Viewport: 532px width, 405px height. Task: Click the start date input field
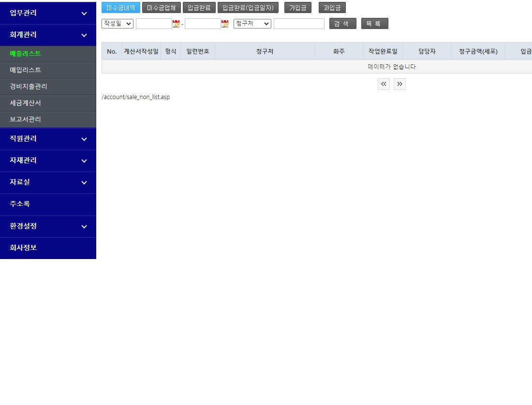coord(154,24)
